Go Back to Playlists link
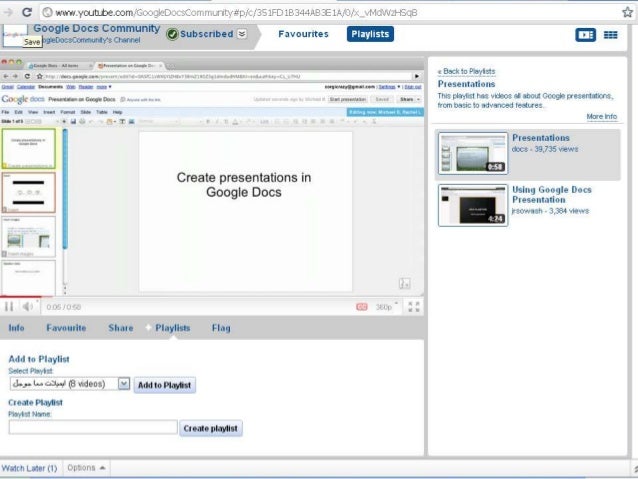 [466, 72]
